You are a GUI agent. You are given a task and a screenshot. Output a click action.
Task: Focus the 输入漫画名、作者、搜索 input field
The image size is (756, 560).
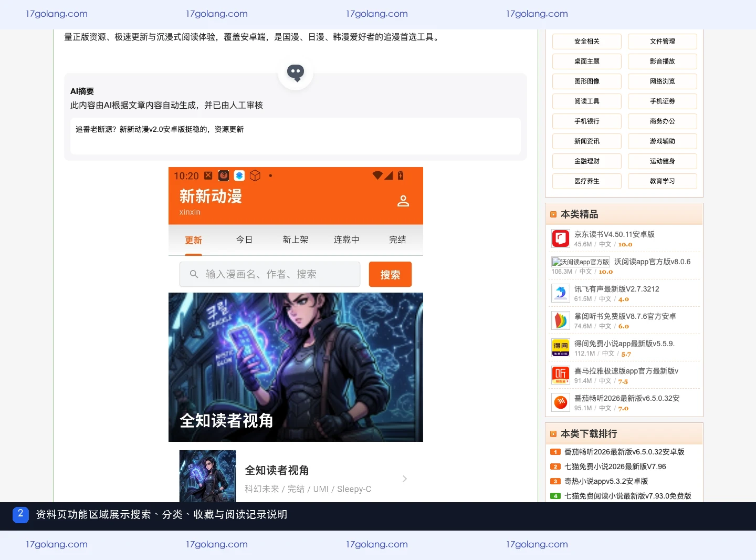pos(270,274)
